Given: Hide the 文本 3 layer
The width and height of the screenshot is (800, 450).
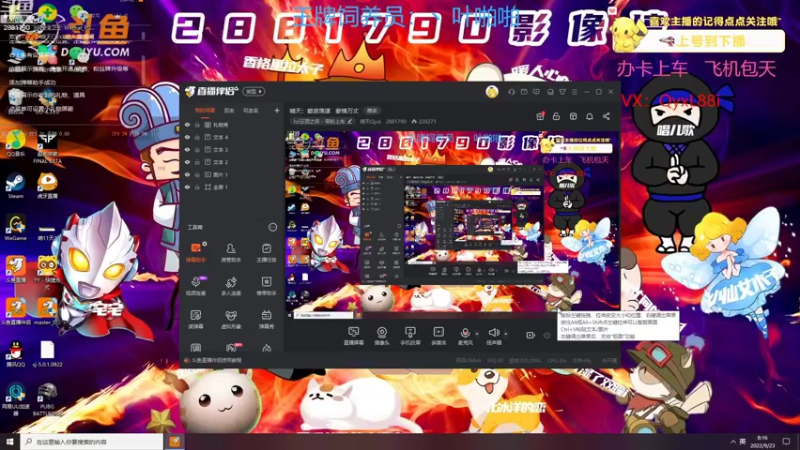Looking at the screenshot, I should pos(187,149).
